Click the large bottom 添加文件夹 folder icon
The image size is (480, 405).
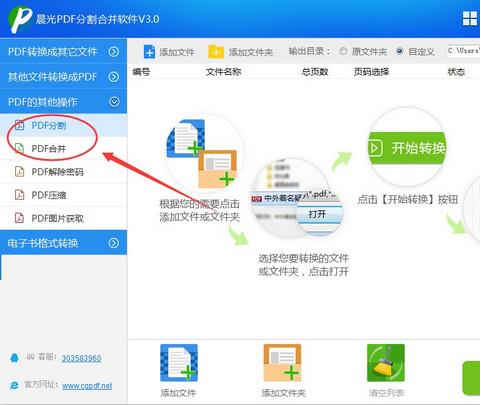click(282, 363)
